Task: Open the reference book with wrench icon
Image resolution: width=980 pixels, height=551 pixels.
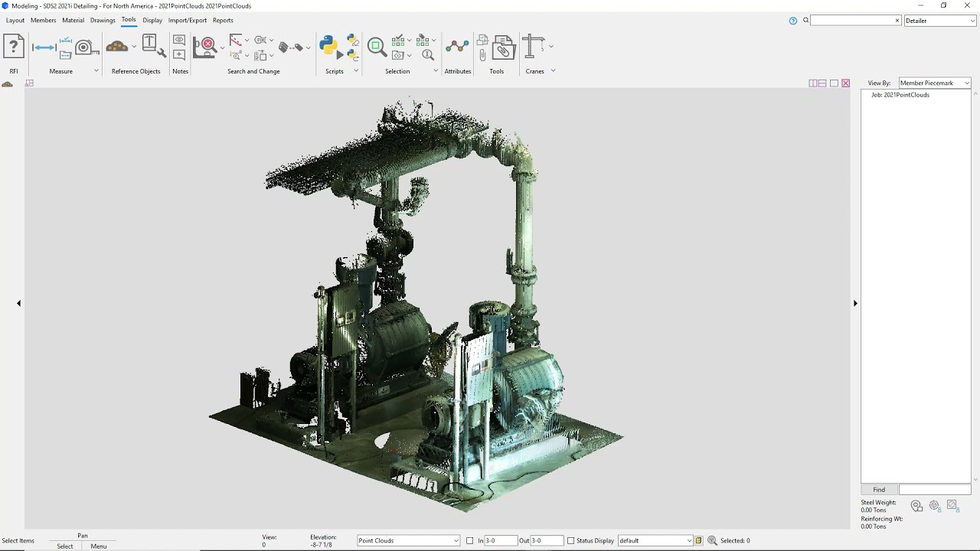Action: tap(153, 46)
